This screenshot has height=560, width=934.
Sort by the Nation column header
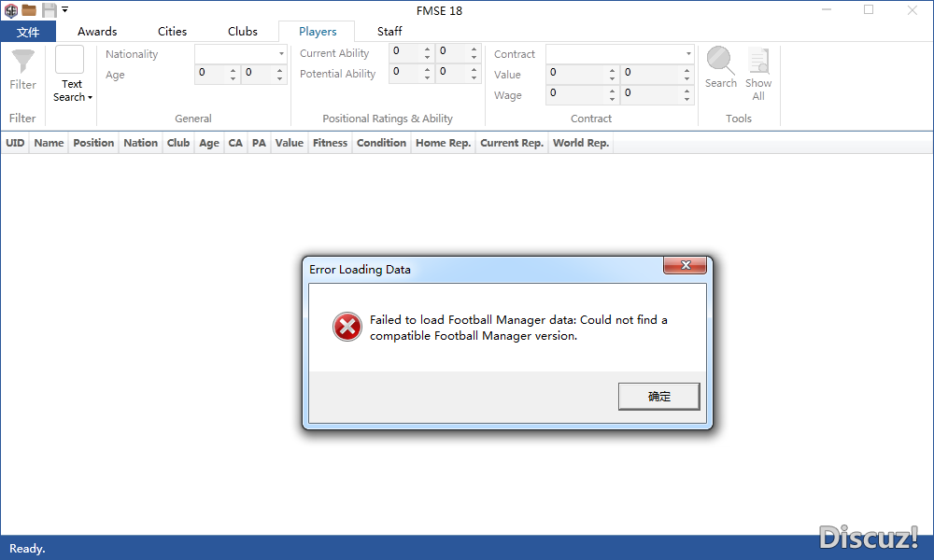[x=141, y=143]
